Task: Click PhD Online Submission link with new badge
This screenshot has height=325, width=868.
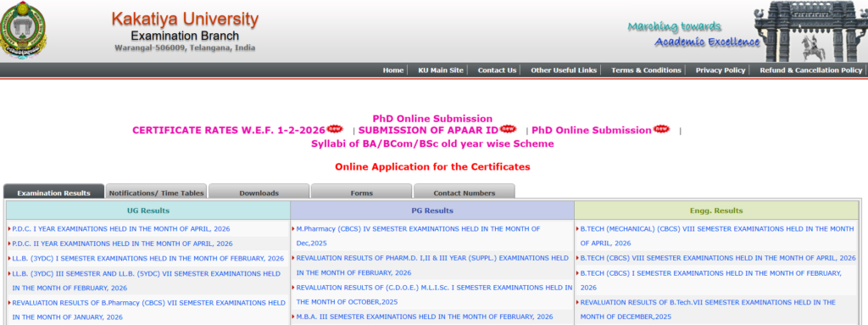Action: (x=591, y=131)
